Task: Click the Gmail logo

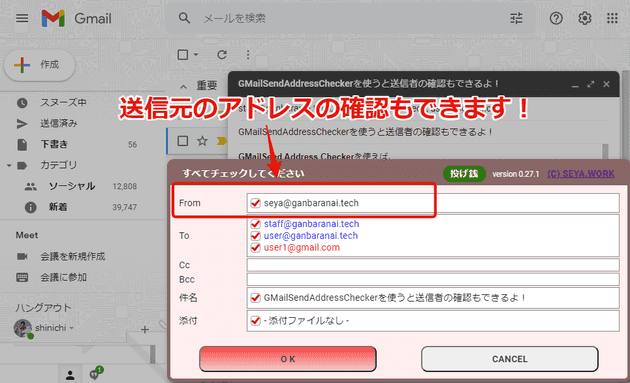Action: pos(76,18)
